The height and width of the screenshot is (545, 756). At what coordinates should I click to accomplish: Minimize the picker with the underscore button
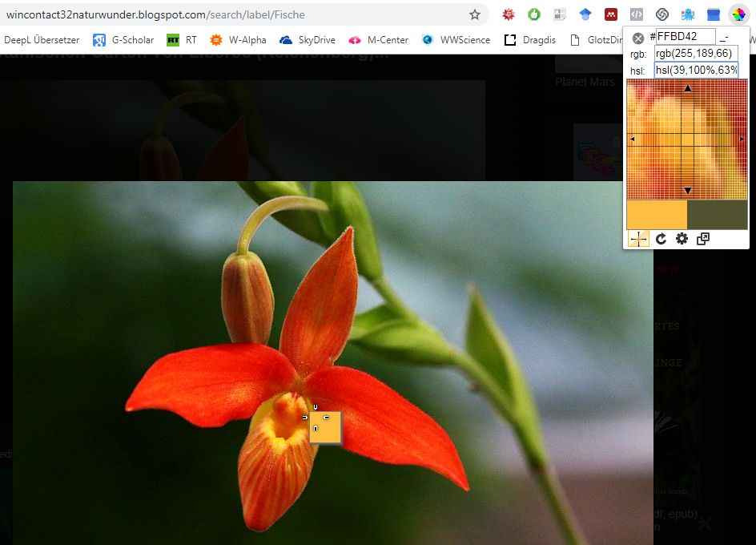click(725, 37)
